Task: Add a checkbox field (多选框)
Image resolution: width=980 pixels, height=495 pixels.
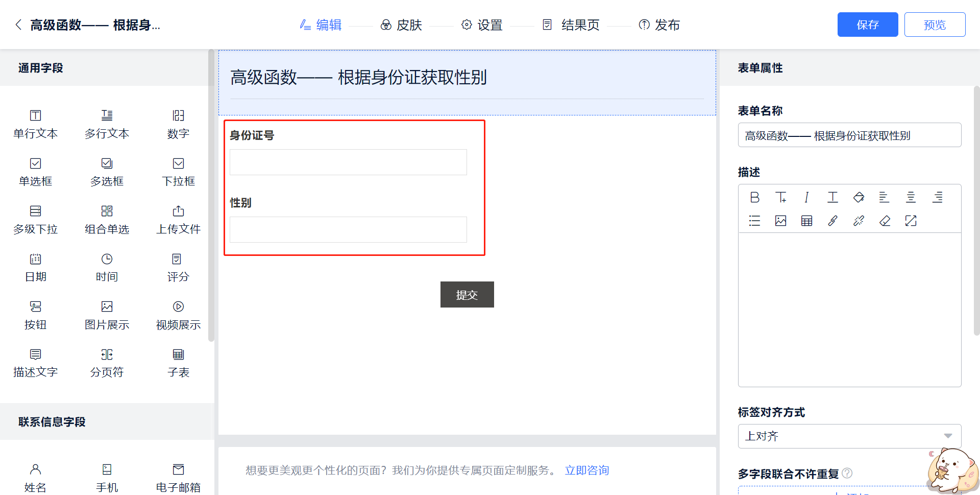Action: click(x=107, y=172)
